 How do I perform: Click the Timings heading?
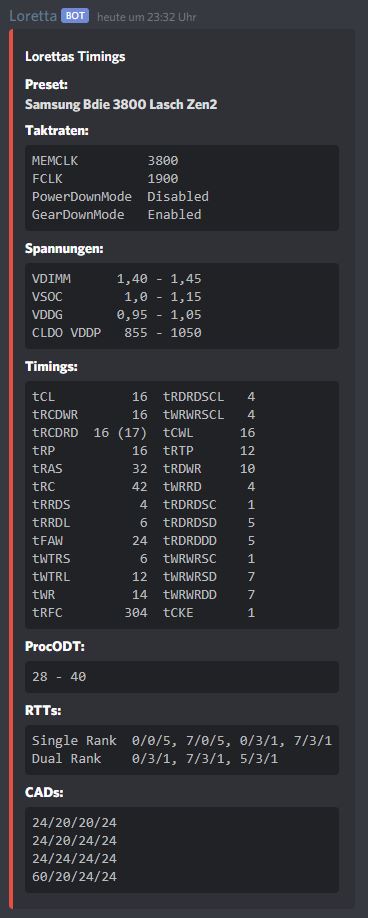pyautogui.click(x=51, y=367)
